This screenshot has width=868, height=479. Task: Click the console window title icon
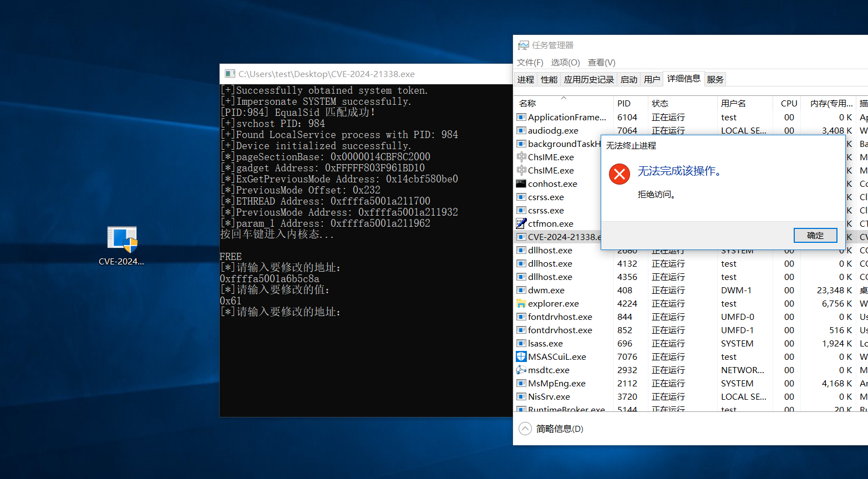[x=229, y=74]
